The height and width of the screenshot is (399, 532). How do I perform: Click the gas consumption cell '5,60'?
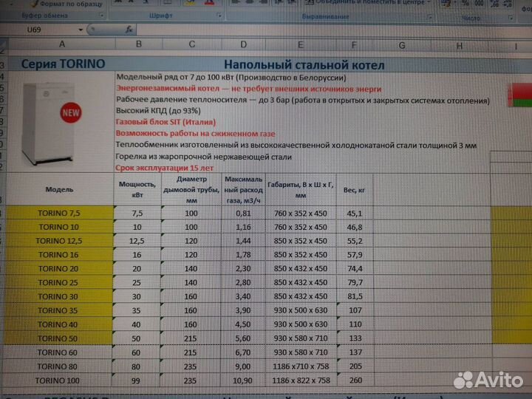[242, 338]
